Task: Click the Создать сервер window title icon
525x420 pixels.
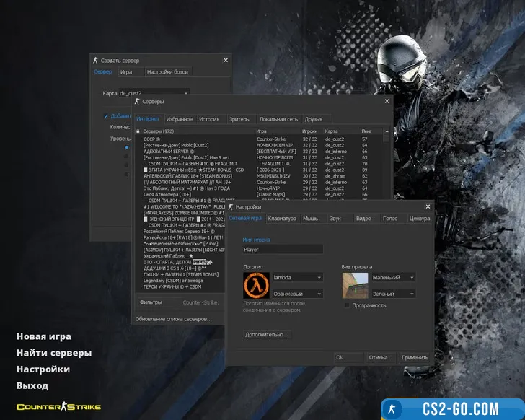Action: (x=95, y=61)
